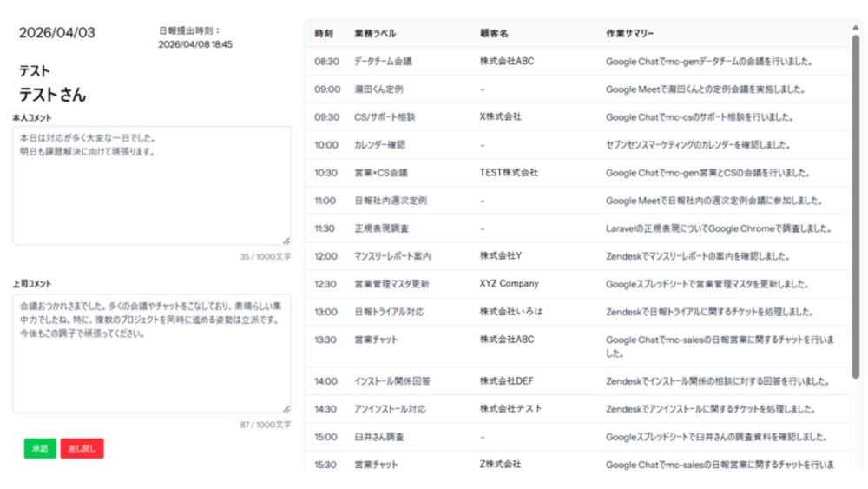Click the インストール関係回答 label
This screenshot has width=868, height=489.
(392, 381)
